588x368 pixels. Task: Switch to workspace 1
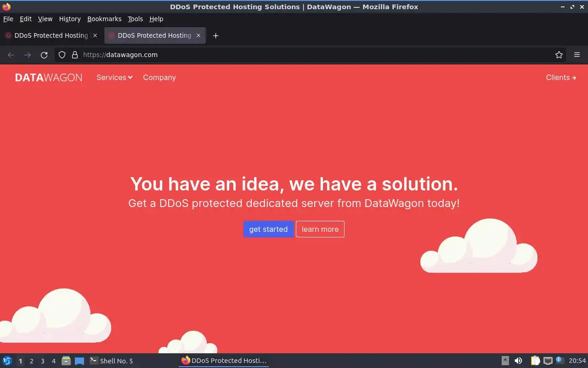tap(20, 361)
